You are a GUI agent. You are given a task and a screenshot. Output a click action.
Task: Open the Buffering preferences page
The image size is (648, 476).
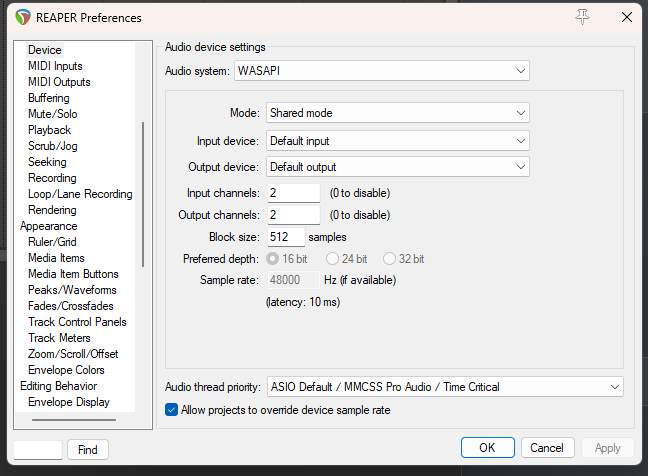49,98
